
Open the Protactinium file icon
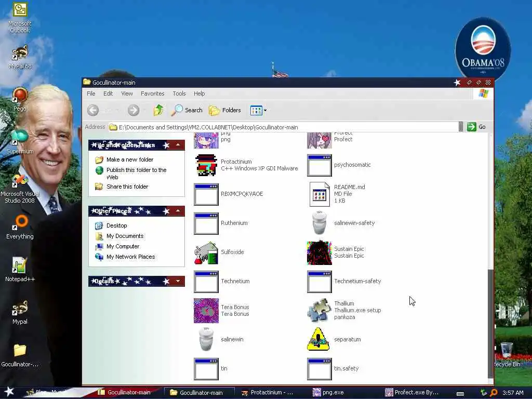click(206, 165)
